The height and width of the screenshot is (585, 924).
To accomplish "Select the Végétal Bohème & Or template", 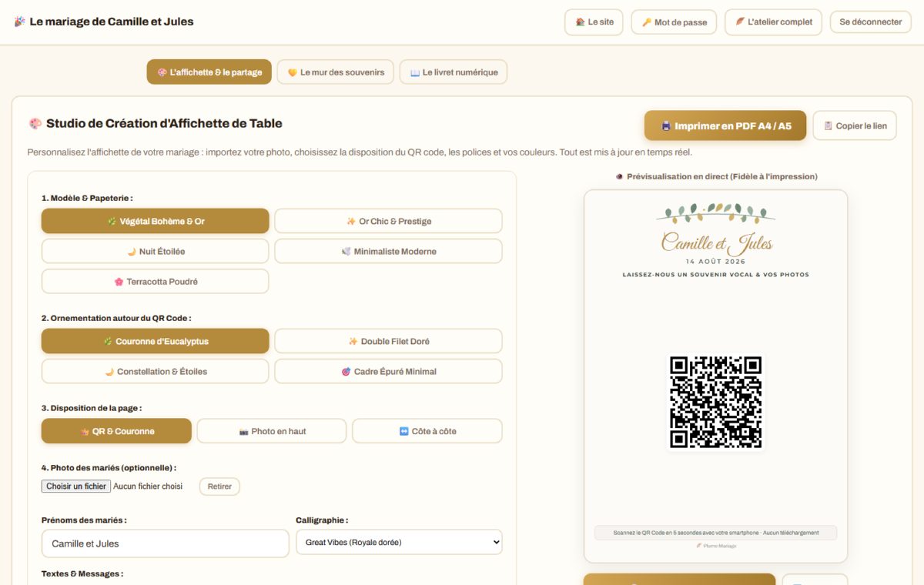I will tap(156, 221).
